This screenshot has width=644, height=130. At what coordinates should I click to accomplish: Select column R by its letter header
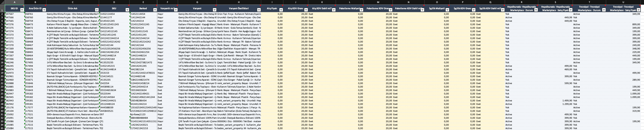pyautogui.click(x=521, y=2)
